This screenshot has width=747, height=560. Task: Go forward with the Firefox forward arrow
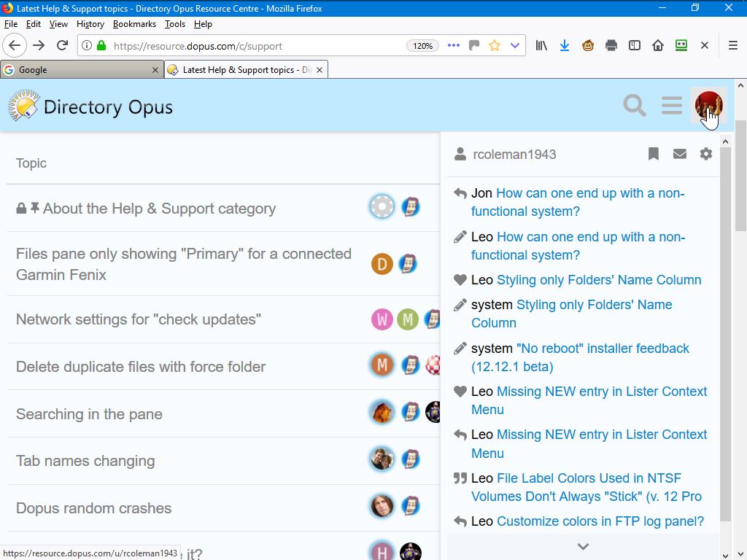[39, 46]
